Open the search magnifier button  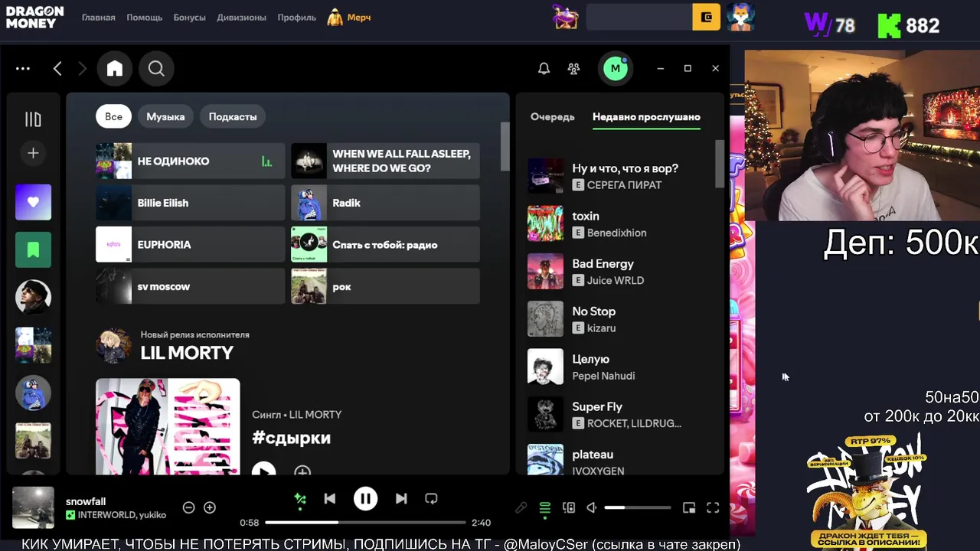point(156,69)
